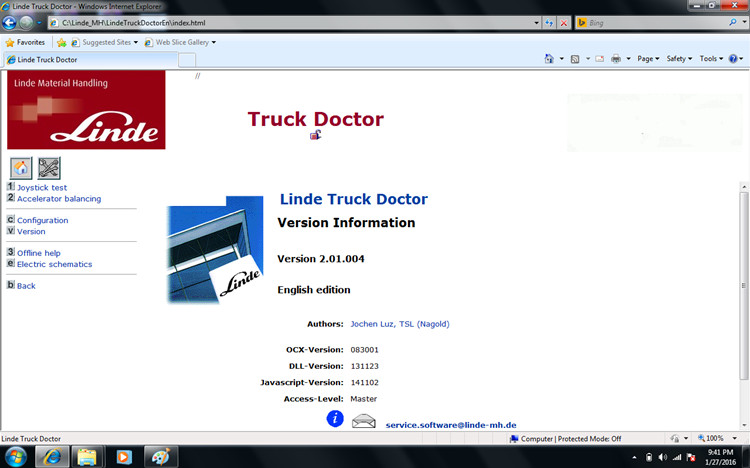Expand the address bar history dropdown
The width and height of the screenshot is (750, 468).
(x=536, y=22)
